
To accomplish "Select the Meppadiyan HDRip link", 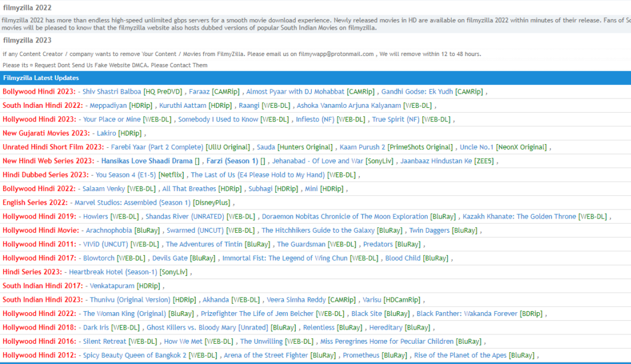I will point(108,105).
